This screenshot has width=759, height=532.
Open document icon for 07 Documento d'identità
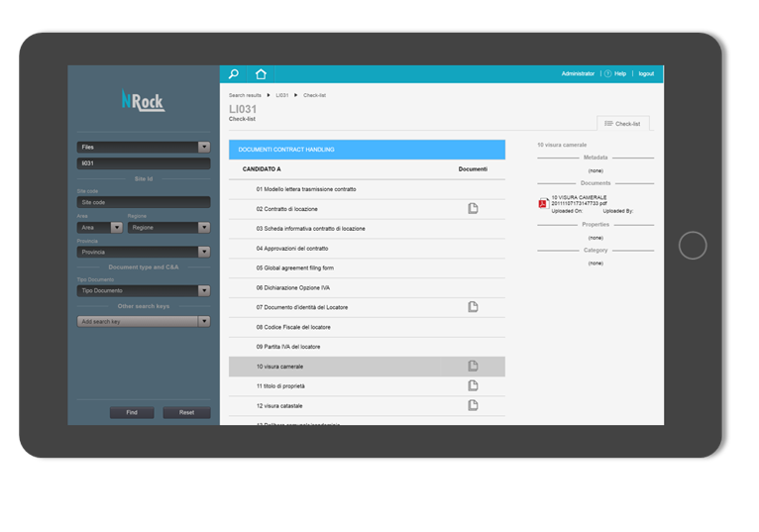tap(473, 307)
